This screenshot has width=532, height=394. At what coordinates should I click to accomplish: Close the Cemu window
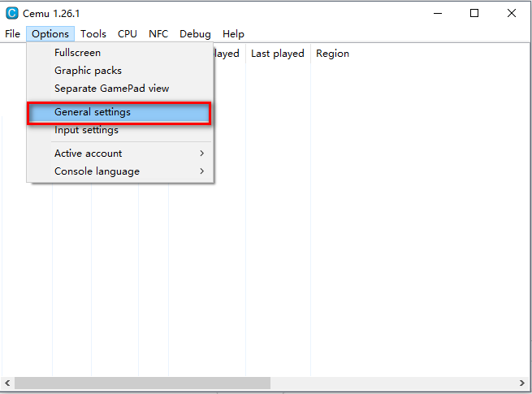tap(512, 14)
